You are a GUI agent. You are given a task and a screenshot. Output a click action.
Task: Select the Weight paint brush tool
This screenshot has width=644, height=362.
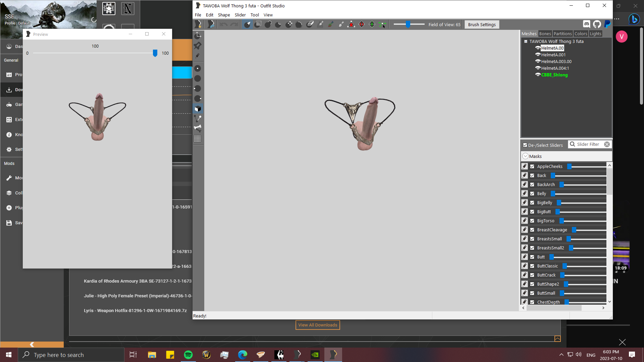tap(320, 24)
